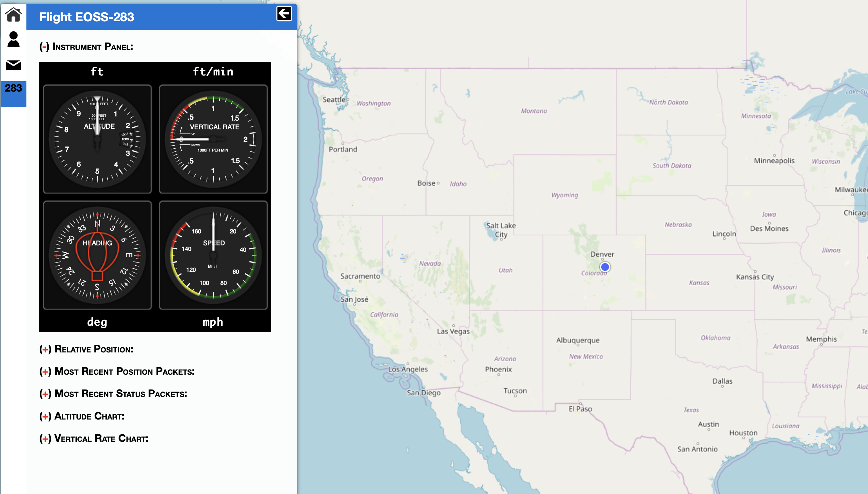This screenshot has width=868, height=494.
Task: Click the Dallas label on the map
Action: coord(722,381)
